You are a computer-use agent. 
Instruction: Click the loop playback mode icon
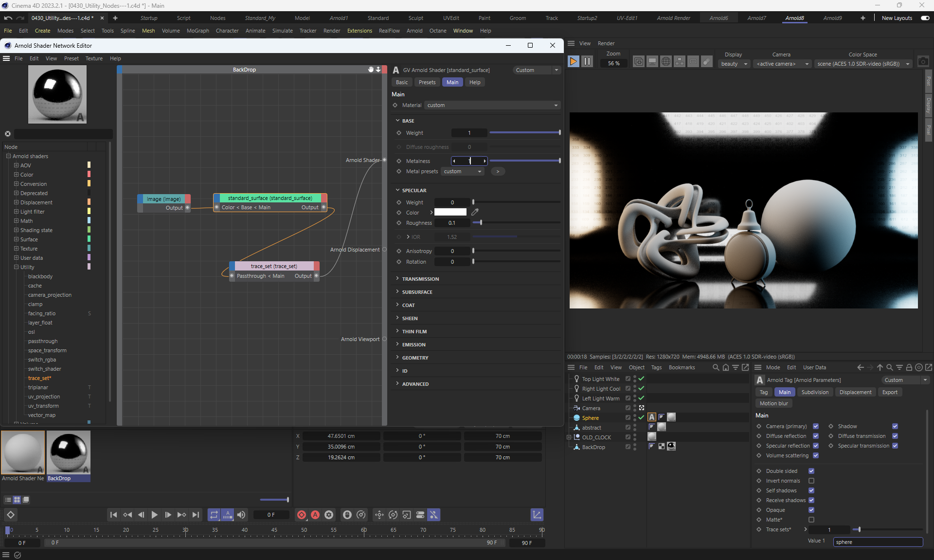tap(214, 515)
